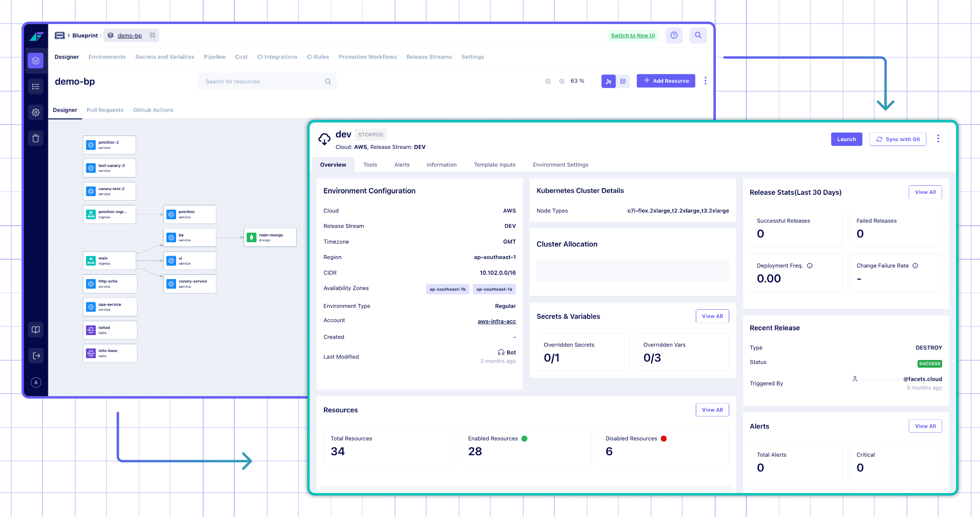
Task: Open the book documentation sidebar icon
Action: click(x=36, y=330)
